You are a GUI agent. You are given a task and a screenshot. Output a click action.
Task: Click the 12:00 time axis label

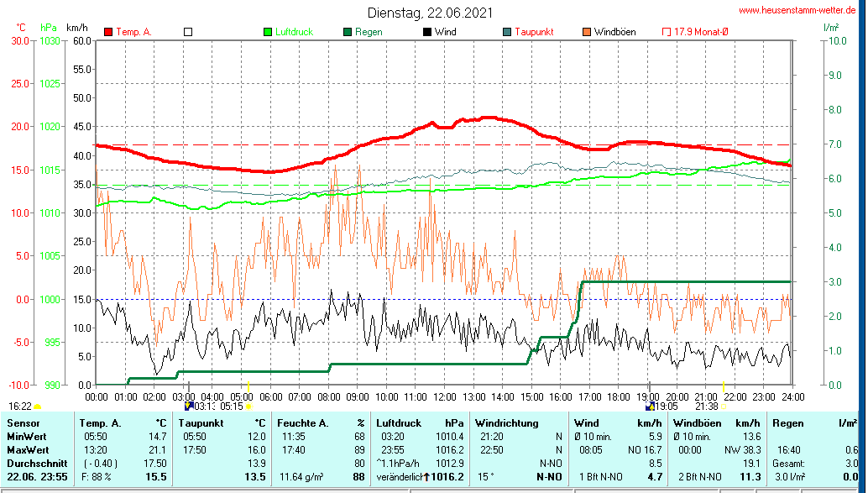point(445,397)
